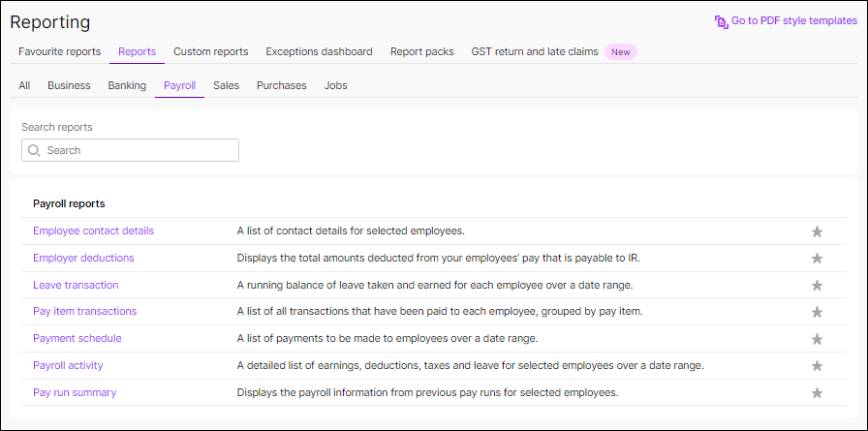
Task: Switch to Favourite reports tab
Action: tap(59, 51)
